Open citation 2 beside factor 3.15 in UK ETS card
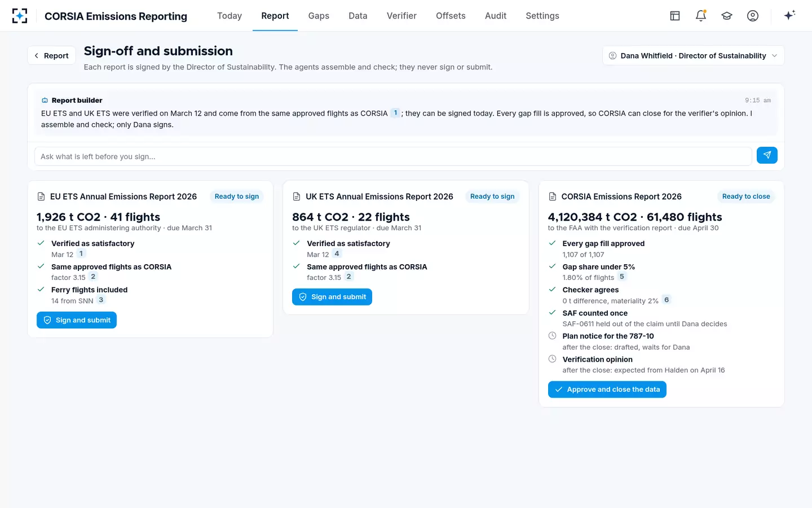The width and height of the screenshot is (812, 508). tap(349, 277)
